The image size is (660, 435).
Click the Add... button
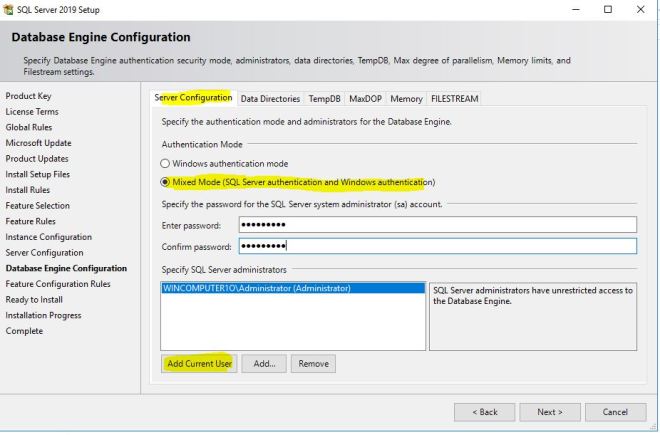point(264,364)
